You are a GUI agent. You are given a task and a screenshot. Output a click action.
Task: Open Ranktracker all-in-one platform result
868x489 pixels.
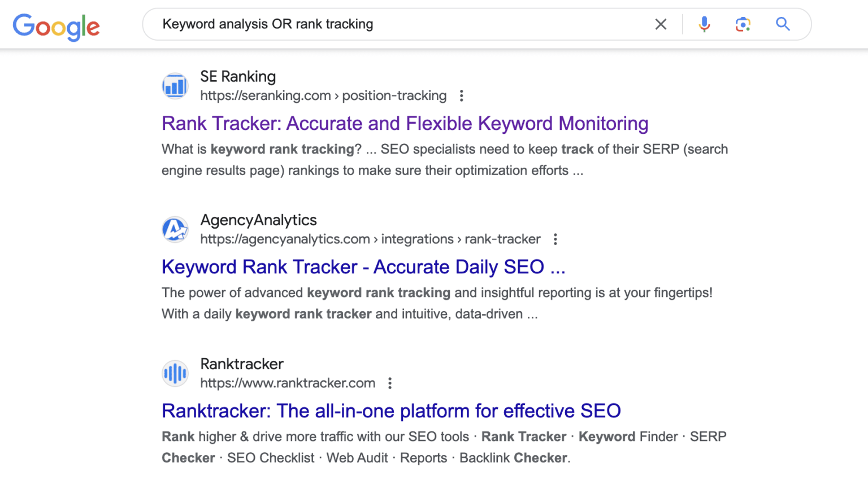(x=391, y=411)
